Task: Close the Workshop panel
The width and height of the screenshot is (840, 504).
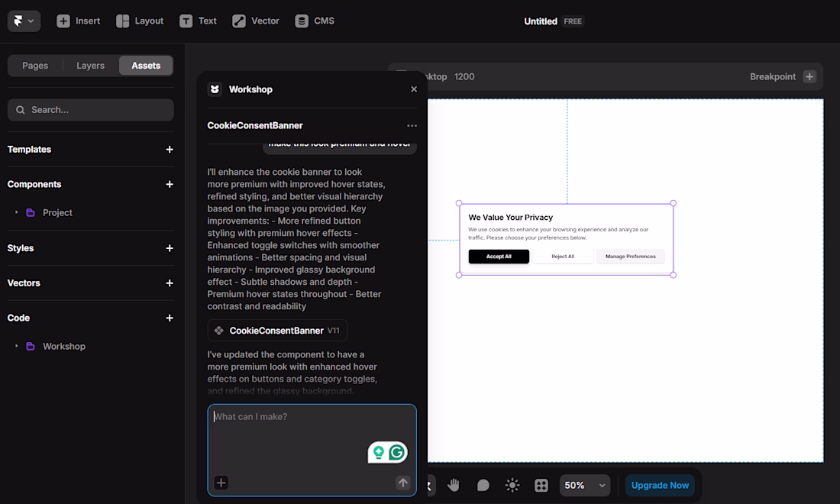Action: [x=414, y=89]
